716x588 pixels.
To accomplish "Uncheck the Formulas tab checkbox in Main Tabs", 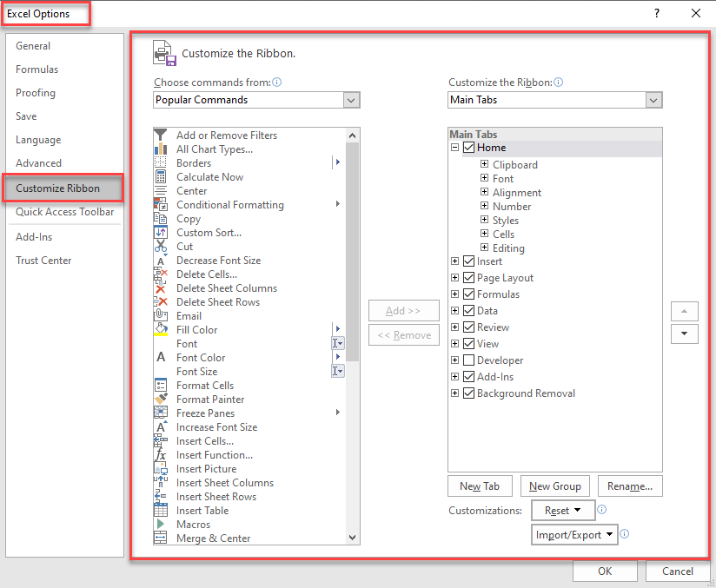I will (468, 294).
